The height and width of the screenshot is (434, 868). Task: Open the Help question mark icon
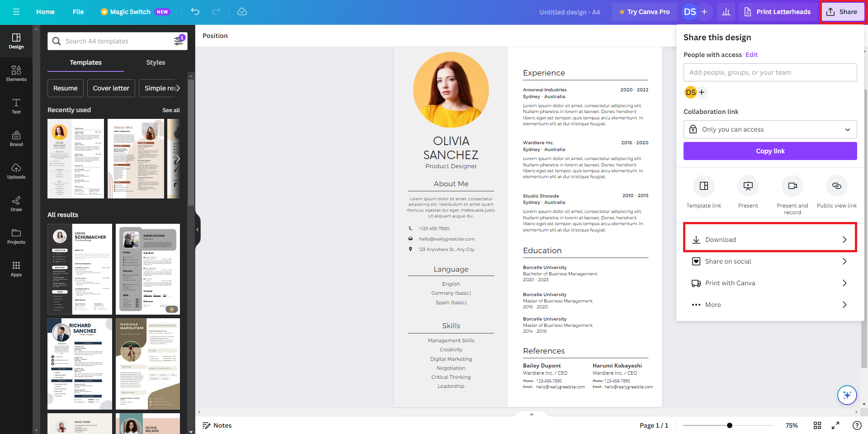[x=857, y=425]
